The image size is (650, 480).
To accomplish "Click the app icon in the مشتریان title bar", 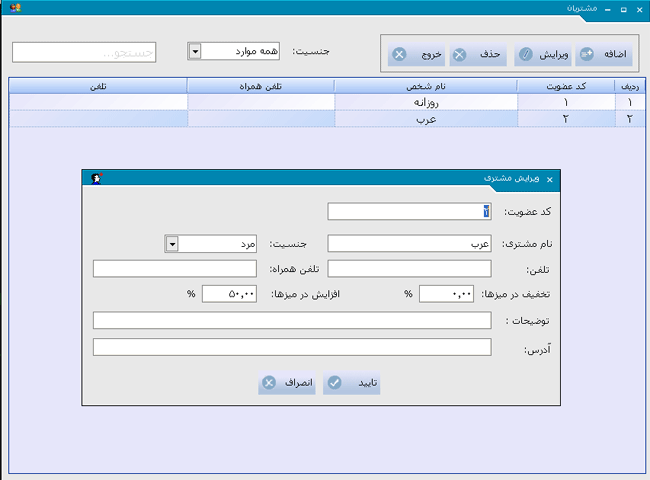I will [15, 7].
